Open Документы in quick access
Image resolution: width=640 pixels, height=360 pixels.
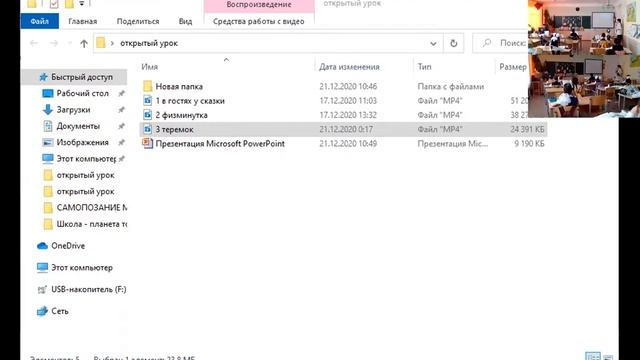click(78, 126)
